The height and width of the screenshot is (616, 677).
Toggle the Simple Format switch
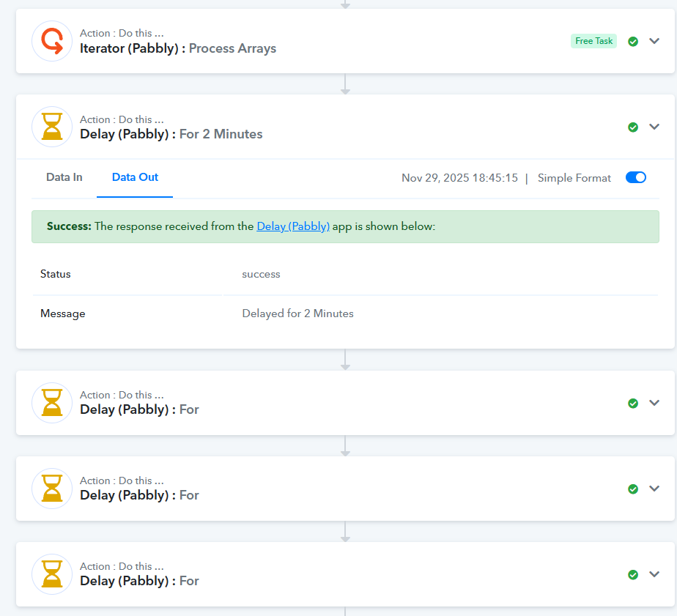pyautogui.click(x=635, y=177)
